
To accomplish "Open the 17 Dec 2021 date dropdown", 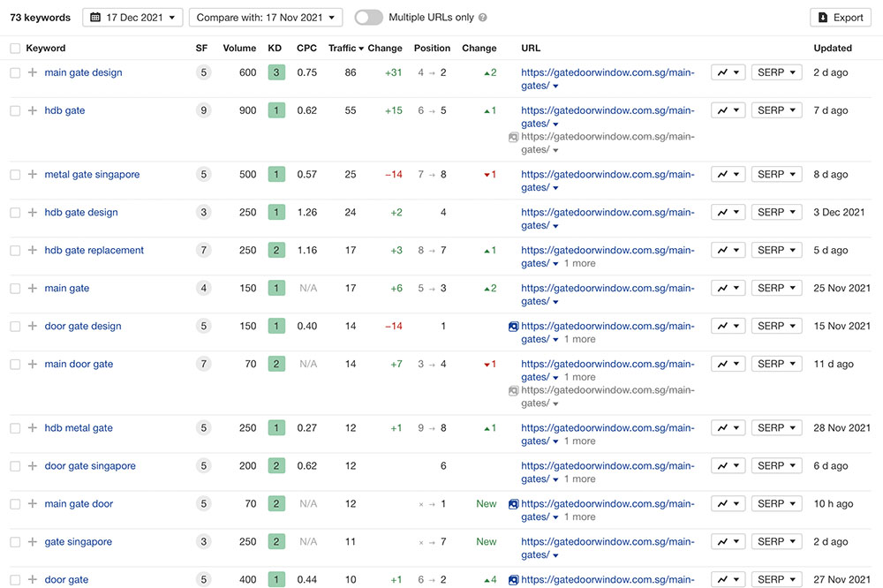I will click(x=132, y=18).
